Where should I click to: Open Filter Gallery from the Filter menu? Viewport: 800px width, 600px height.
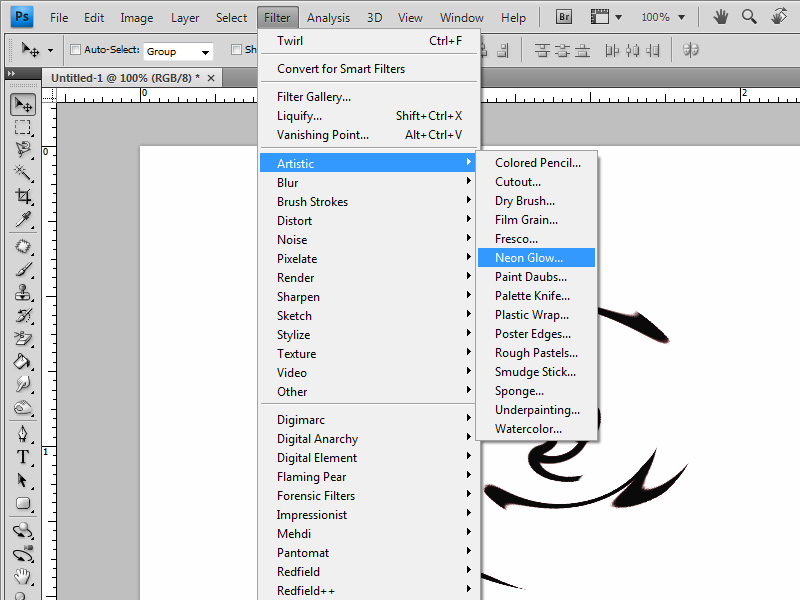coord(314,97)
